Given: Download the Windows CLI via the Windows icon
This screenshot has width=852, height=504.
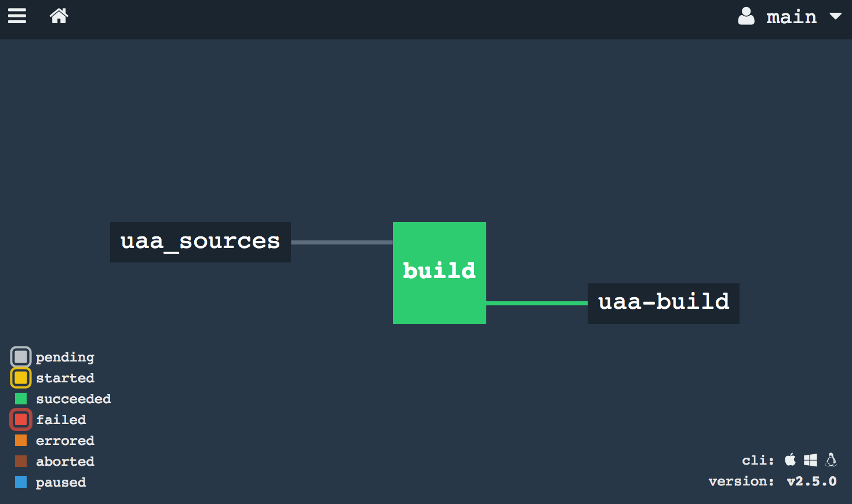Looking at the screenshot, I should pos(810,459).
